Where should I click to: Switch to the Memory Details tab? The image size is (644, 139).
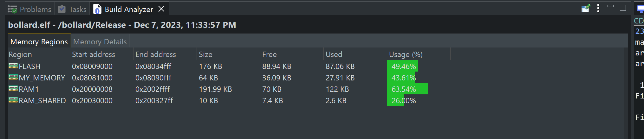(100, 42)
